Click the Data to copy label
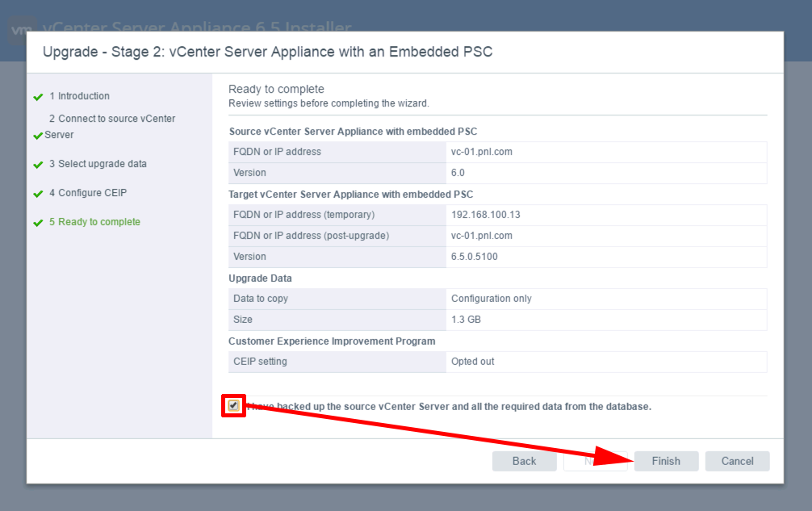Screen dimensions: 812x511 click(x=261, y=298)
